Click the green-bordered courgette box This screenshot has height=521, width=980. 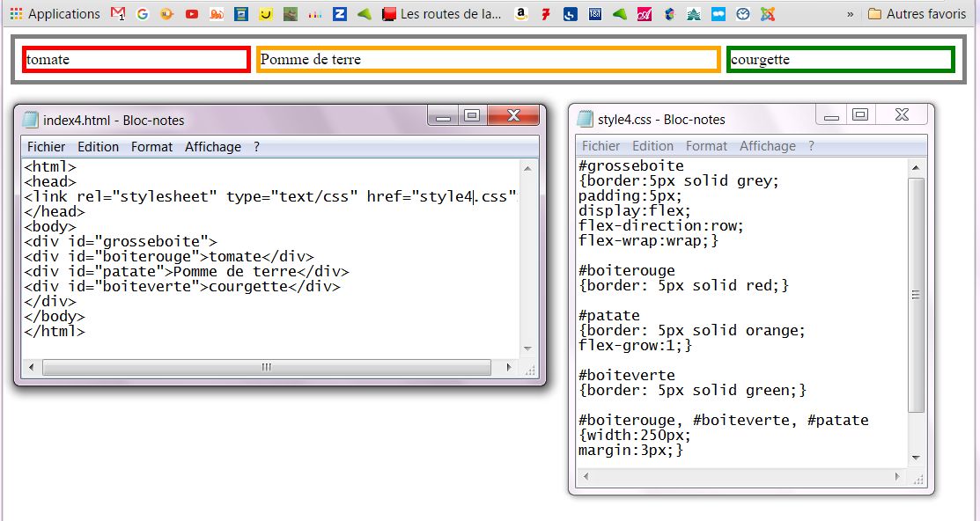click(841, 60)
